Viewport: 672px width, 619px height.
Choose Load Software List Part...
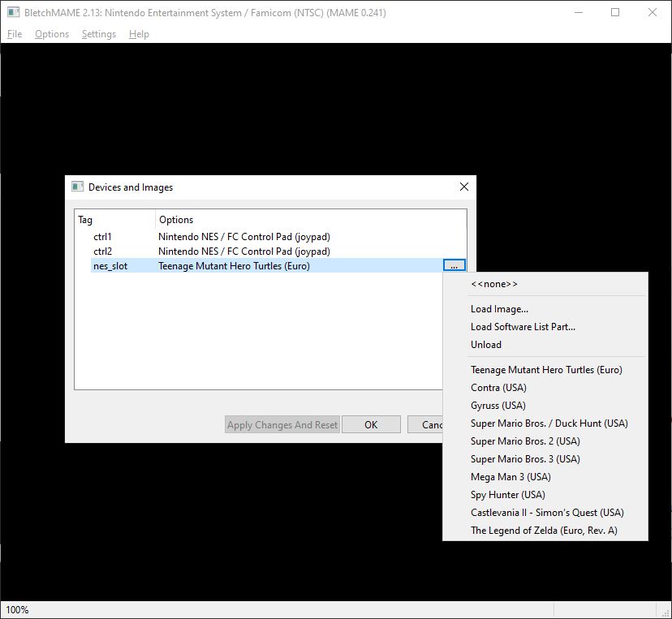tap(545, 327)
